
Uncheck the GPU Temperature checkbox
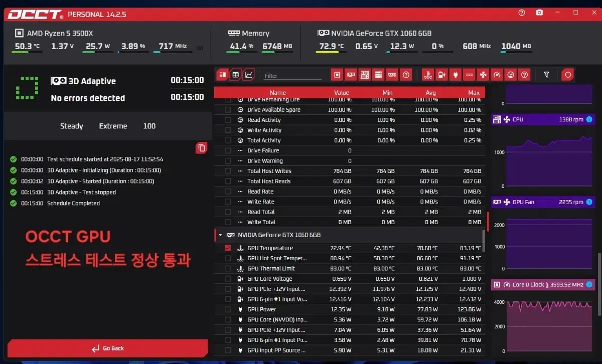[x=228, y=248]
